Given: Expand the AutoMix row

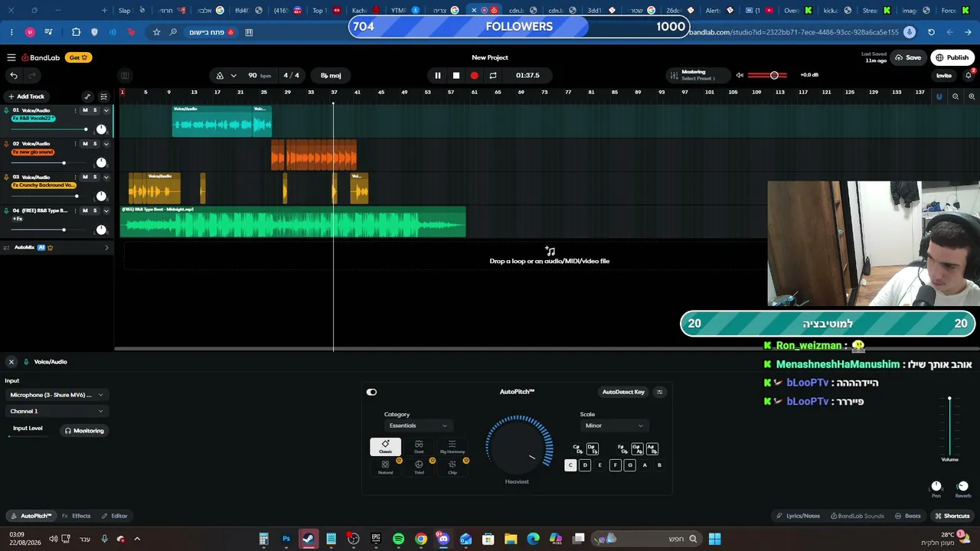Looking at the screenshot, I should click(106, 247).
